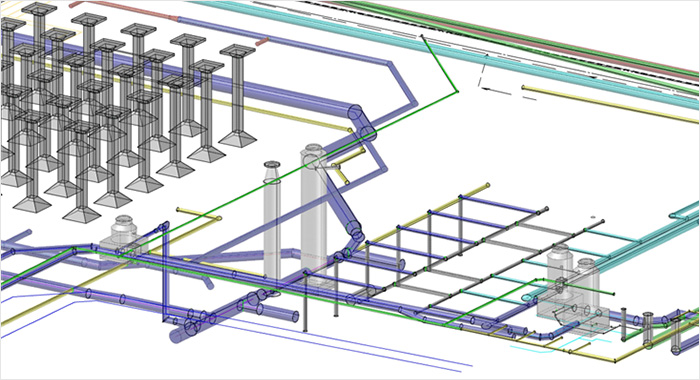Click the cyan pipeline along the top
700x380 pixels.
[446, 49]
